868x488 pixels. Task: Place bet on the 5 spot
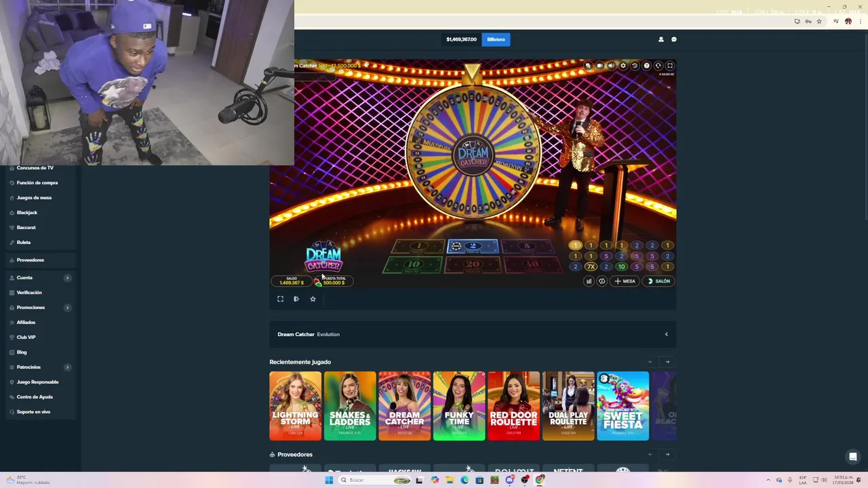[527, 247]
